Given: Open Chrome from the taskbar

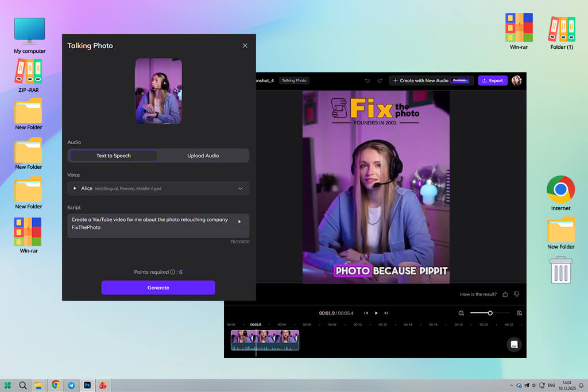Looking at the screenshot, I should point(56,385).
